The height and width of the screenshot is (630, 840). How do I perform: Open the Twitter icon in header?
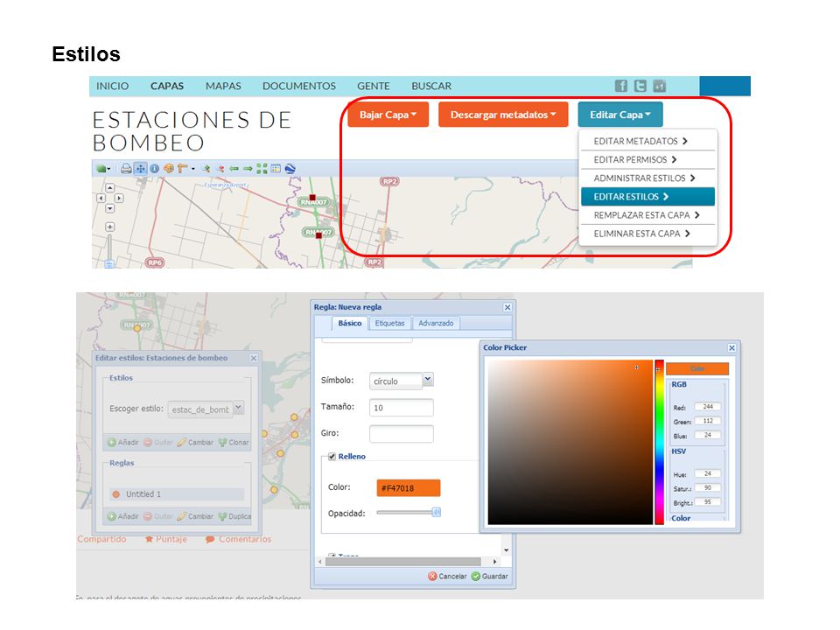coord(640,86)
